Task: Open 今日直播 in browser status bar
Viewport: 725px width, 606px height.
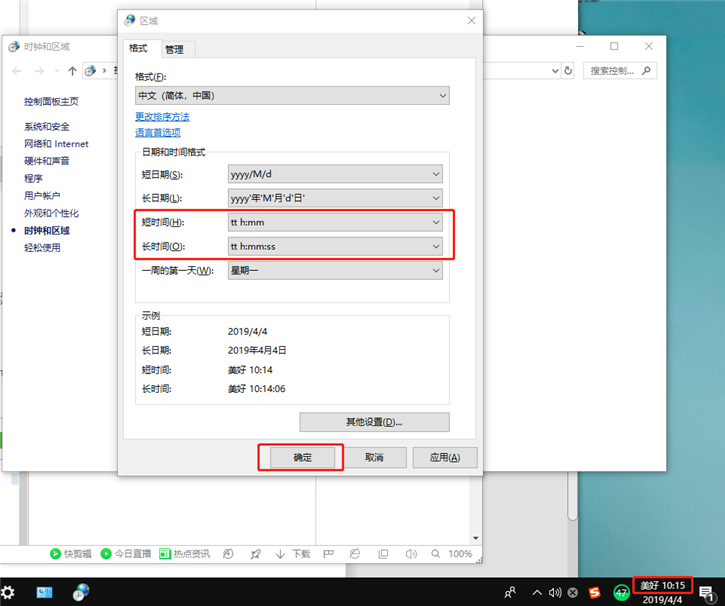Action: click(126, 553)
